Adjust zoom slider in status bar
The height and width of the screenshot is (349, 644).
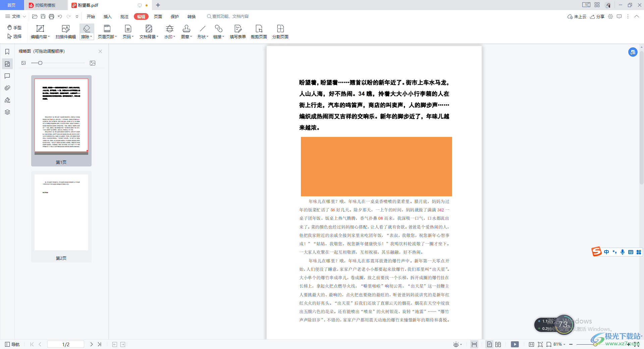tap(595, 344)
